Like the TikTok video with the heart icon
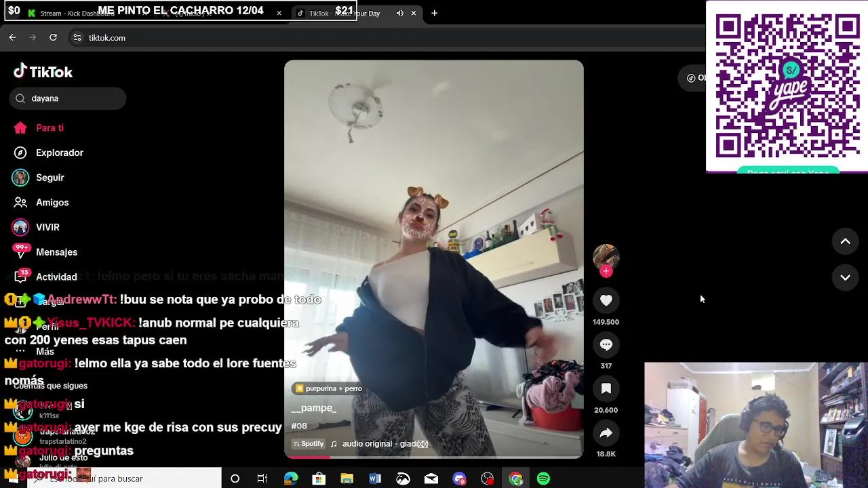Viewport: 868px width, 488px height. [606, 300]
